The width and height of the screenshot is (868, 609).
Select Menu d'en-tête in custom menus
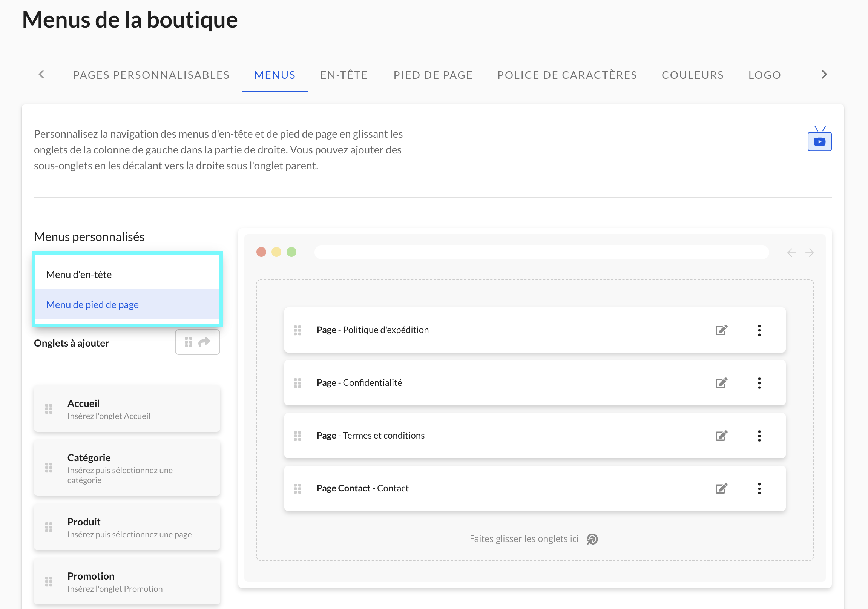coord(127,274)
